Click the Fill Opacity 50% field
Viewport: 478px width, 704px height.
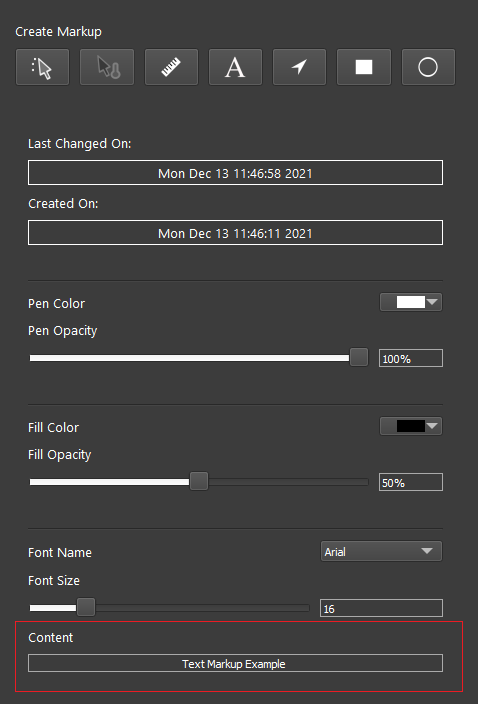pos(411,482)
